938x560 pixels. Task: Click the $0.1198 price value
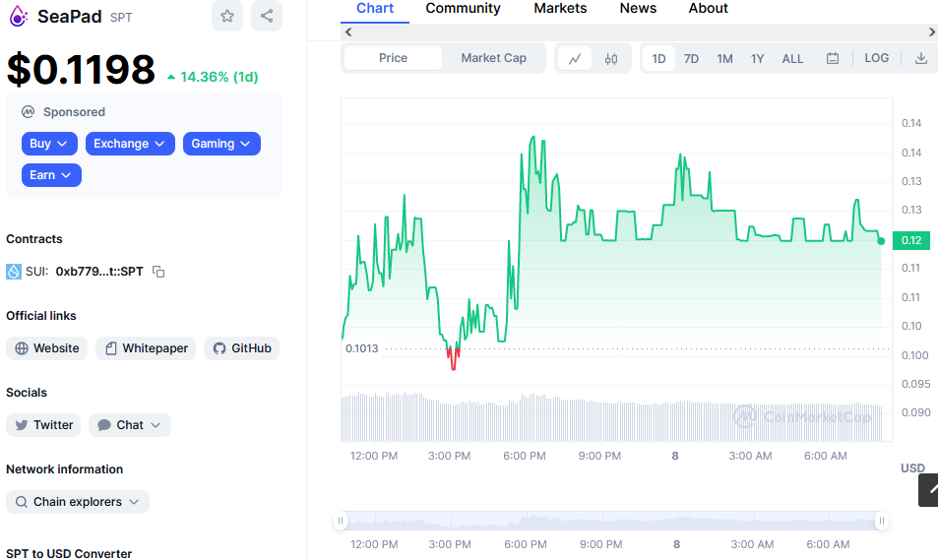click(x=81, y=70)
